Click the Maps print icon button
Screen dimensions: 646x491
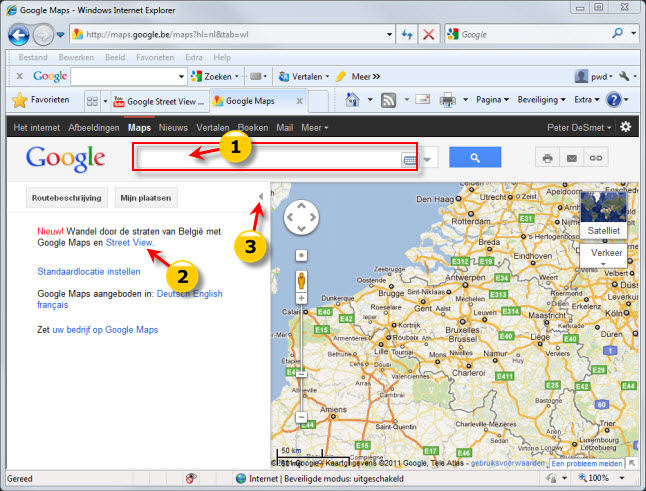[548, 158]
